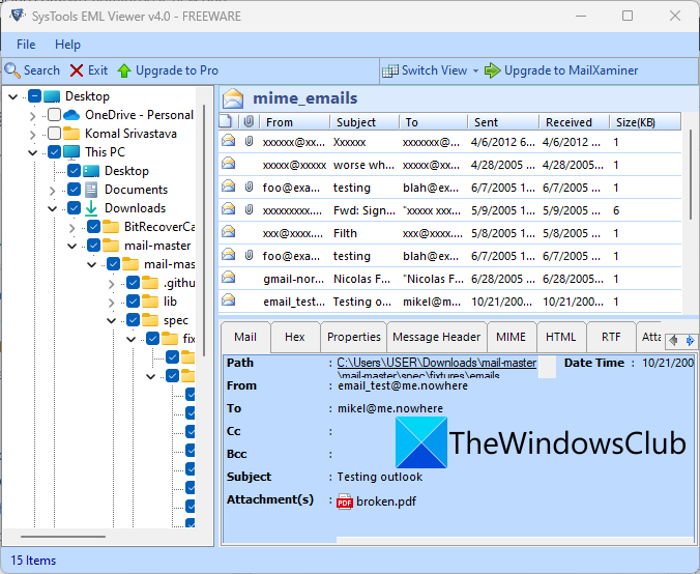Uncheck the Documents checkbox
The image size is (700, 574).
coord(74,189)
